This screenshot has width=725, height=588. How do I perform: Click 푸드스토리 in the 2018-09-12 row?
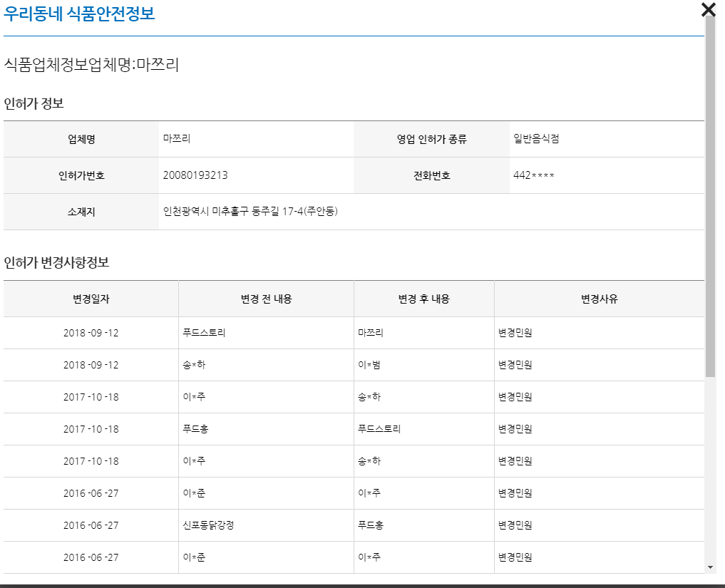[x=204, y=332]
